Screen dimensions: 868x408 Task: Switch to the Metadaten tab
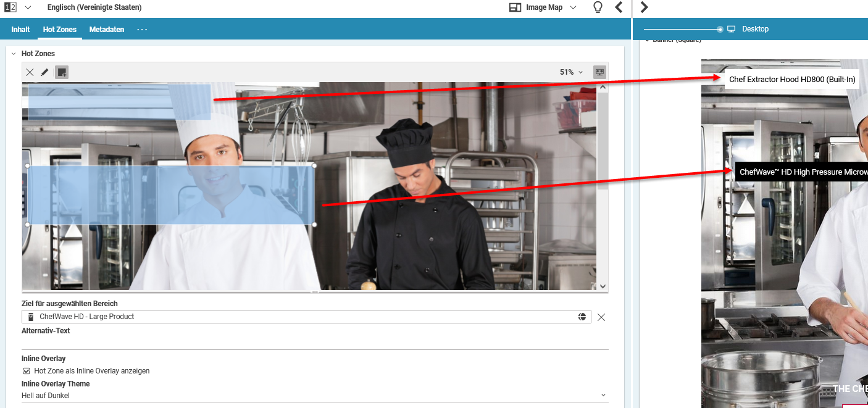tap(106, 30)
